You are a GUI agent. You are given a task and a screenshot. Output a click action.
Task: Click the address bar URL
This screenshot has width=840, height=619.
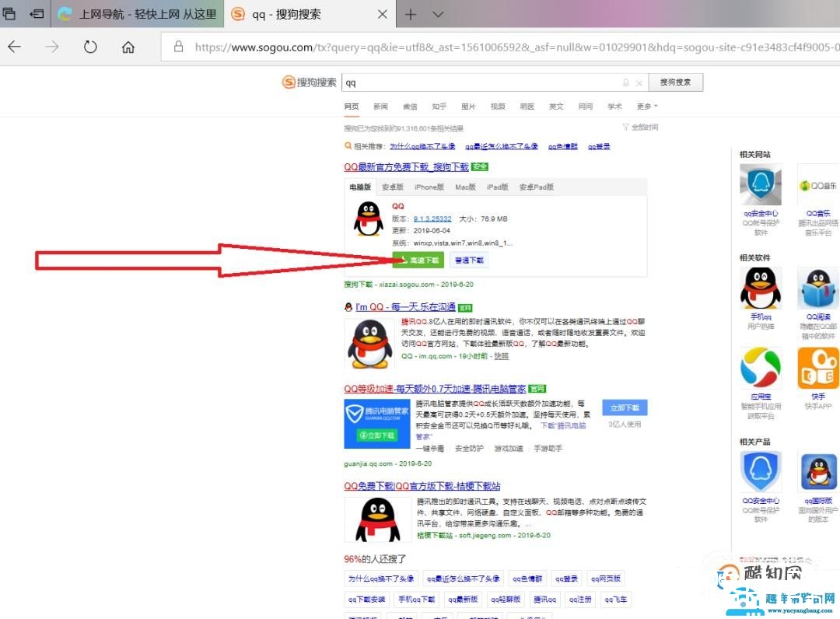(x=516, y=47)
